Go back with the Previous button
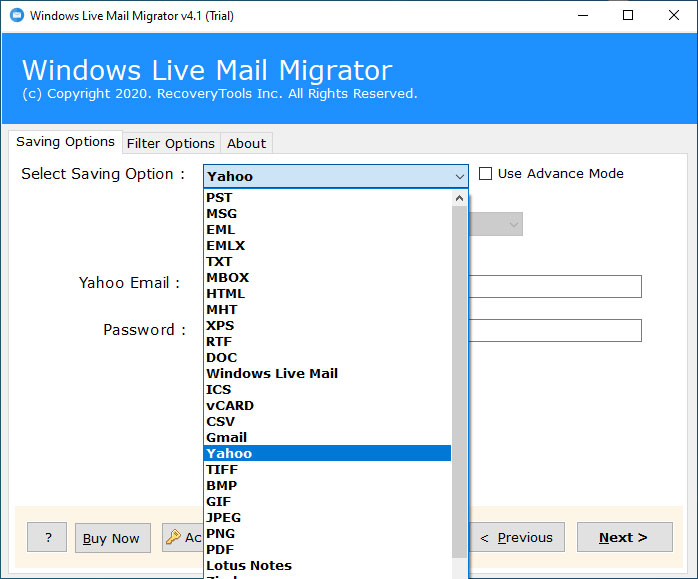This screenshot has height=579, width=698. 516,537
